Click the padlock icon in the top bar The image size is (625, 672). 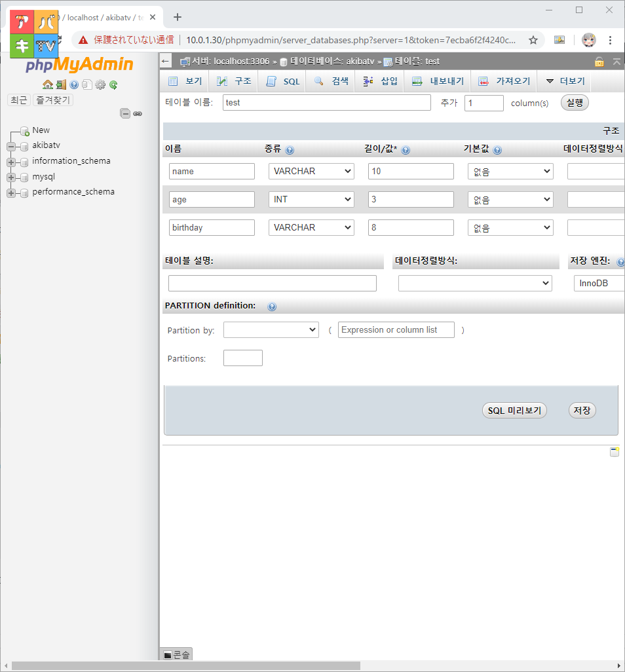[599, 61]
